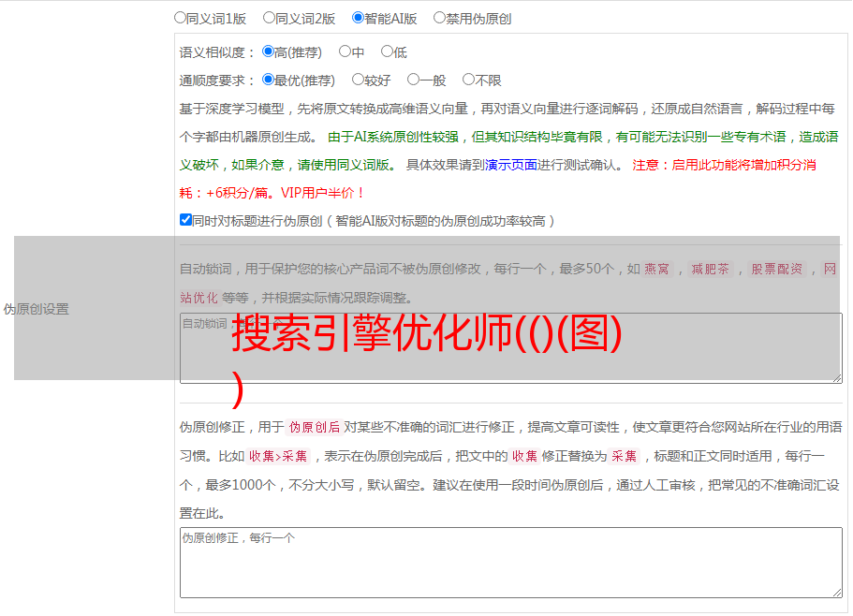The height and width of the screenshot is (616, 853).
Task: Click the 伪原创设置 section label
Action: 36,309
